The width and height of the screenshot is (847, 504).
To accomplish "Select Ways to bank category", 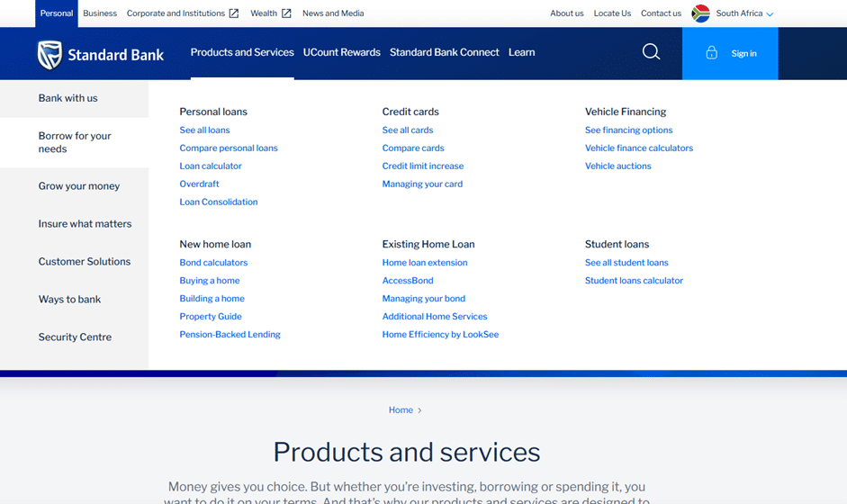I will [x=74, y=300].
